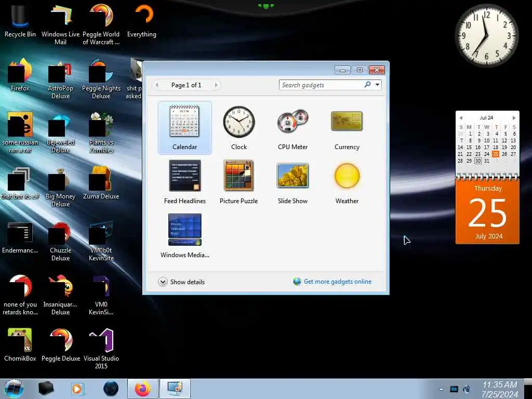Go to next month in calendar gadget

click(514, 118)
